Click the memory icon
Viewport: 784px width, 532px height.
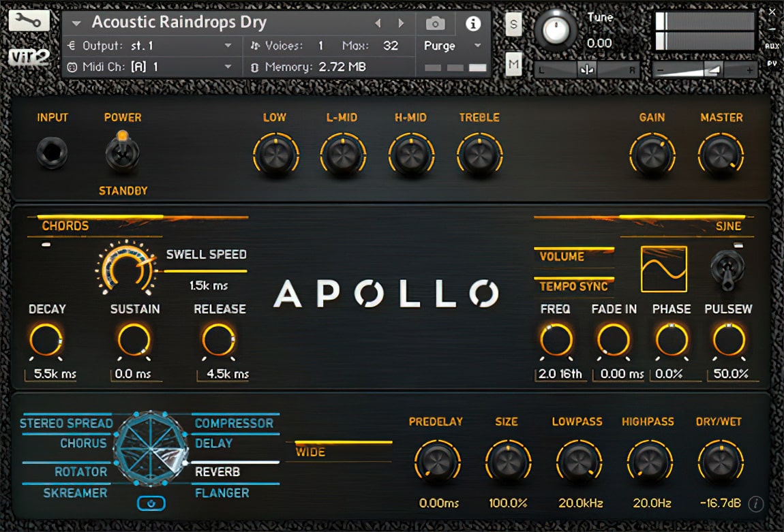[254, 67]
